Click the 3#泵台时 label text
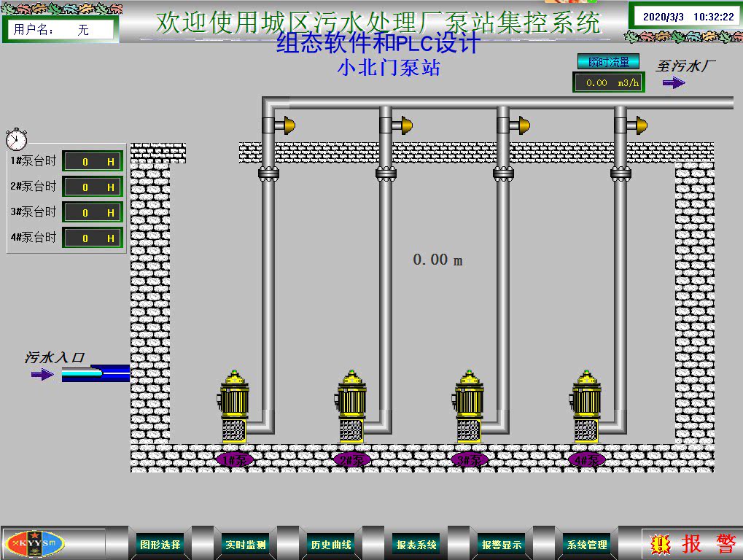743x560 pixels. [x=33, y=211]
